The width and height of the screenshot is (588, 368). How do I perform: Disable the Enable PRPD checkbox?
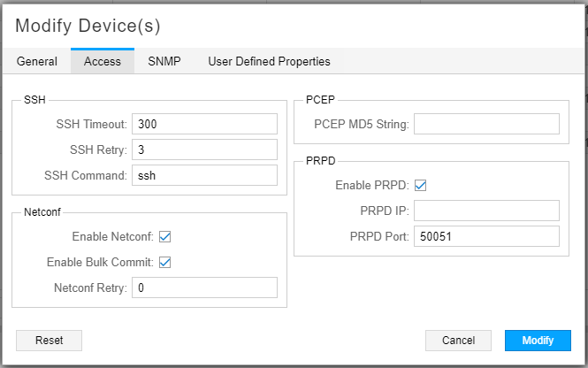pos(421,186)
